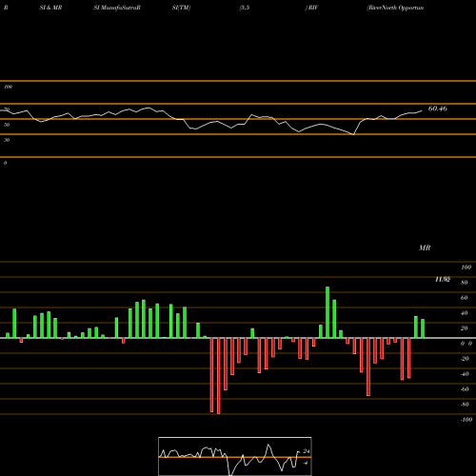The image size is (476, 476).
Task: Click the 'RiverNorth Opportun' company name text
Action: point(395,8)
